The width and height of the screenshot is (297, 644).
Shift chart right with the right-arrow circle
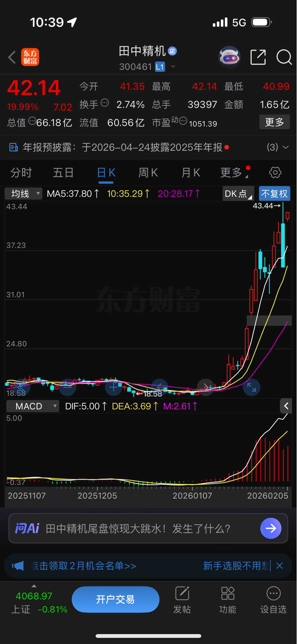[205, 387]
